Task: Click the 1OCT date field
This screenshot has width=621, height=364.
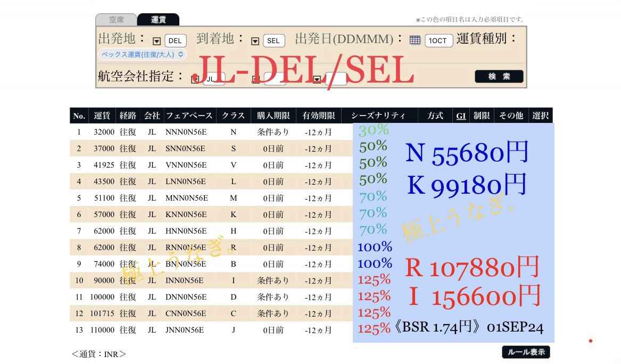Action: click(x=438, y=40)
